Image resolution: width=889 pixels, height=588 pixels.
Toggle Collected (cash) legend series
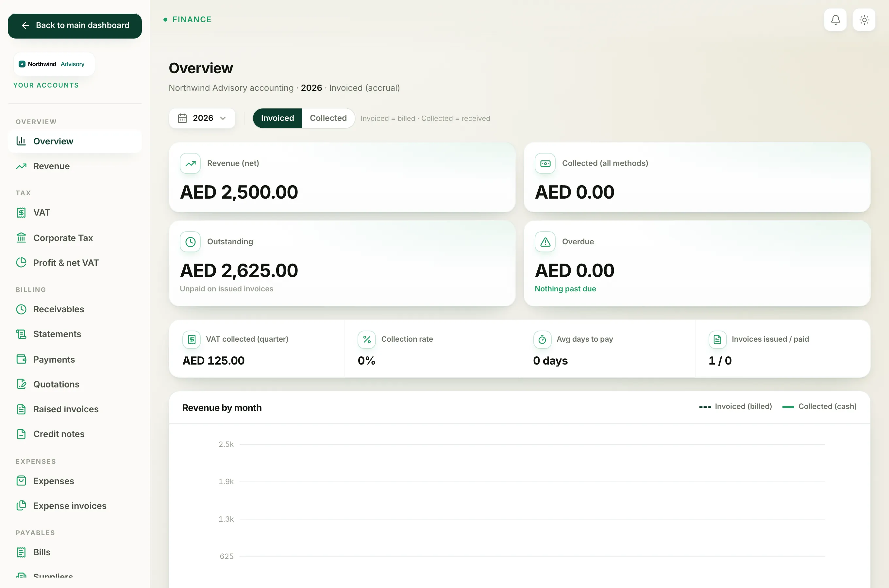pos(819,406)
